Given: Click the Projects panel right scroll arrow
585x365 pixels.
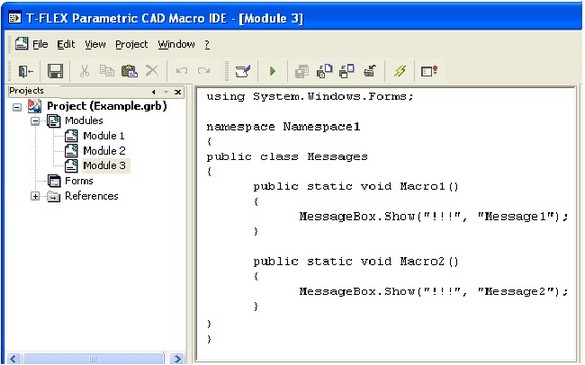Looking at the screenshot, I should 177,359.
